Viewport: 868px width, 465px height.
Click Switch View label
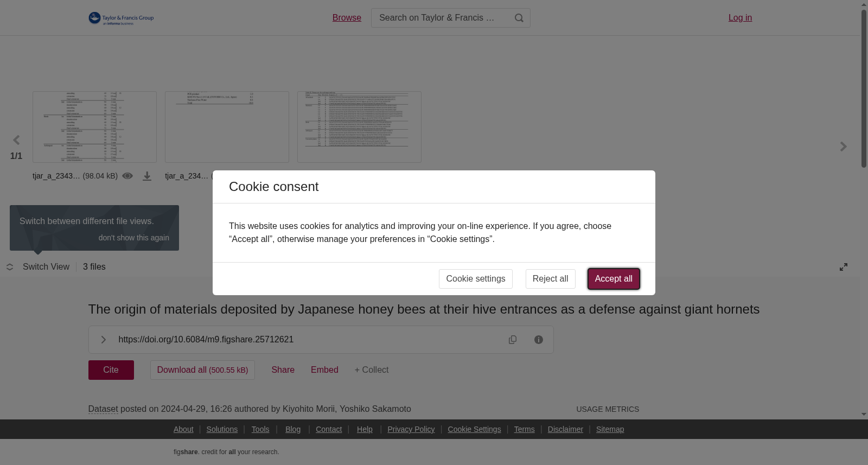46,267
